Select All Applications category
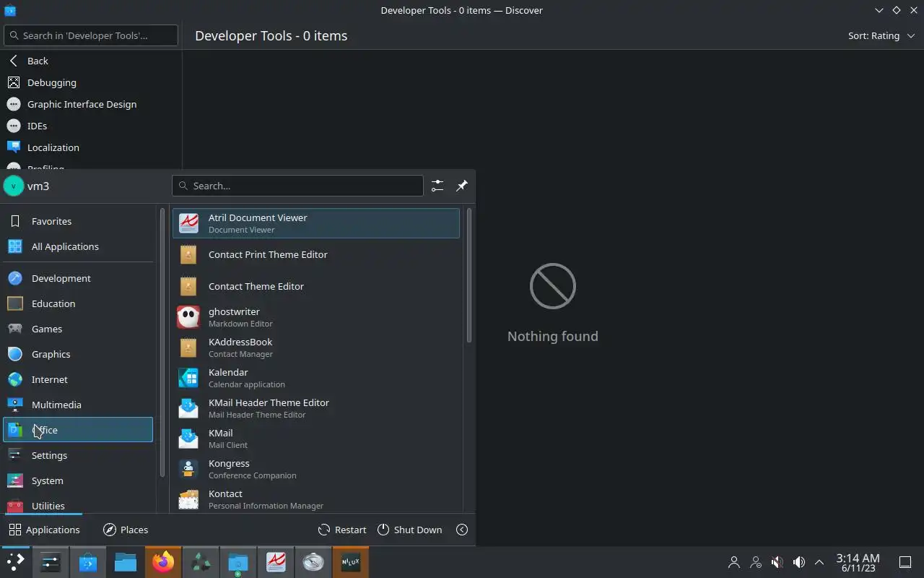The width and height of the screenshot is (924, 578). click(78, 246)
